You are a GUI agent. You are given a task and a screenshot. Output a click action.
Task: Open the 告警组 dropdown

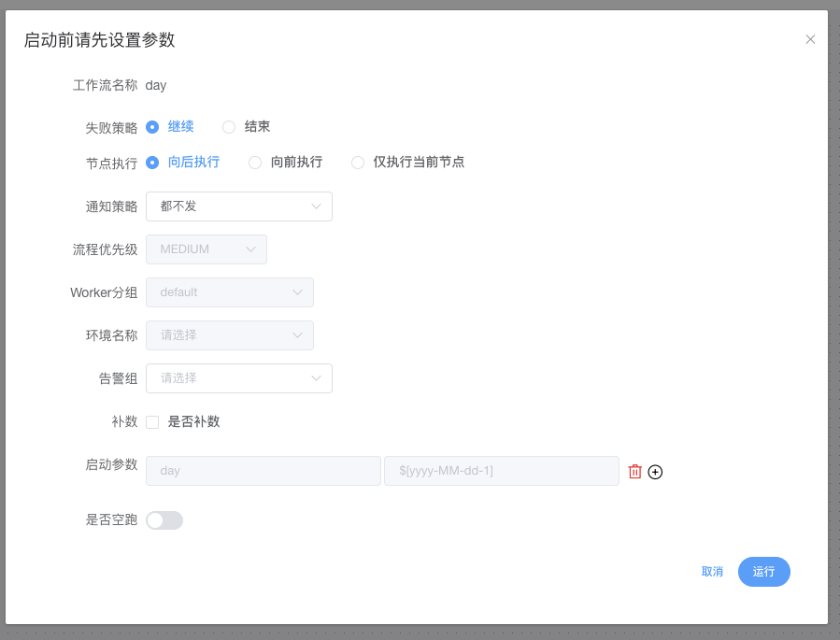(x=239, y=378)
